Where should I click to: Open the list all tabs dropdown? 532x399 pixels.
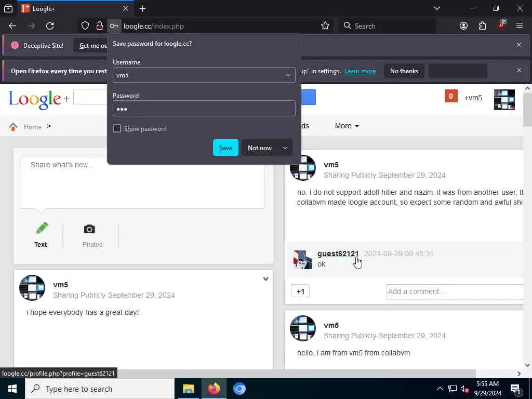437,8
